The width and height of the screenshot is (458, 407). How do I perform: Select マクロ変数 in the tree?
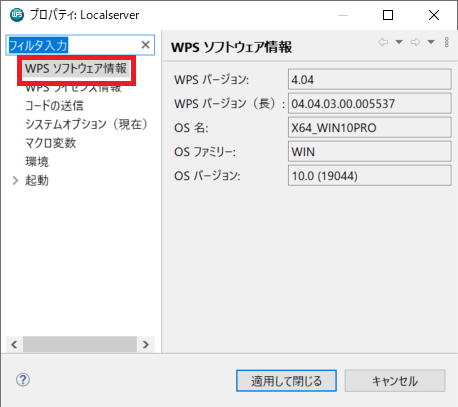coord(51,143)
